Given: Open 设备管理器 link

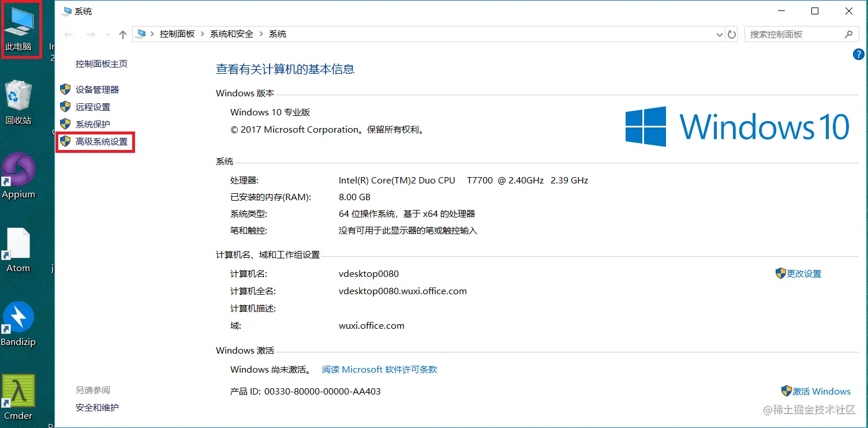Looking at the screenshot, I should tap(97, 89).
